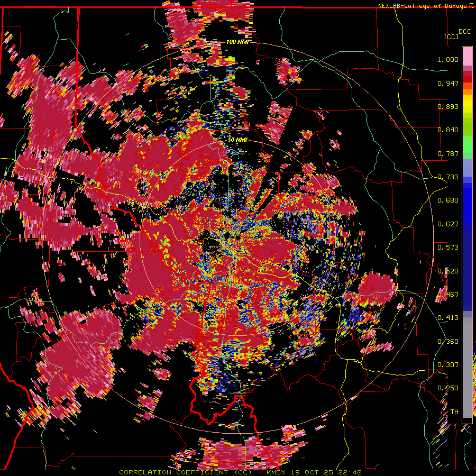The width and height of the screenshot is (476, 476).
Task: Click the 0.520 scale value
Action: [x=448, y=271]
